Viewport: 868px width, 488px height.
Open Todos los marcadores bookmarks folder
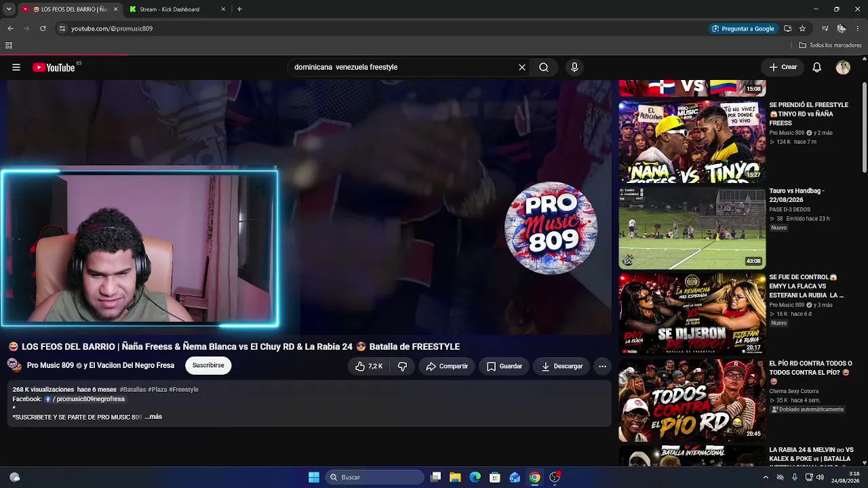tap(830, 45)
